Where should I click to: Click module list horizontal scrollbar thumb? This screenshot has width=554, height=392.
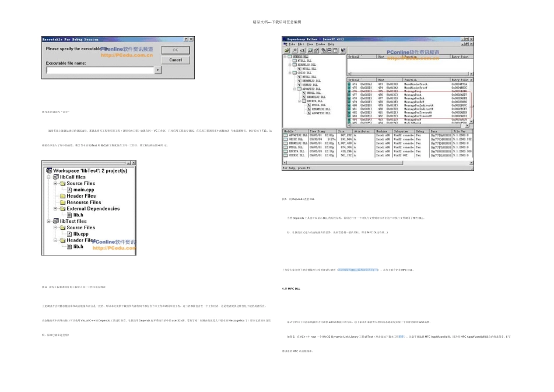(345, 163)
